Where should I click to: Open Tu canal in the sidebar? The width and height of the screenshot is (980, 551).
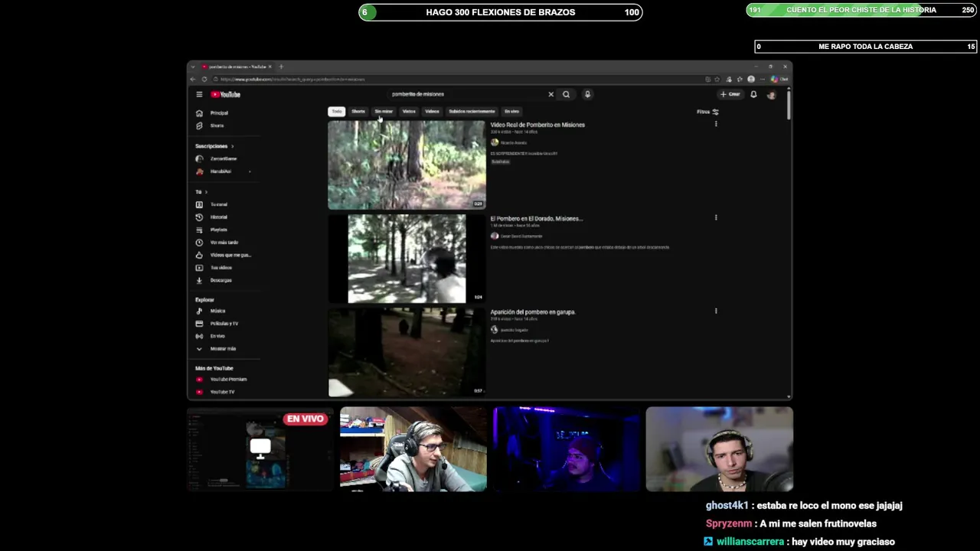click(x=213, y=204)
